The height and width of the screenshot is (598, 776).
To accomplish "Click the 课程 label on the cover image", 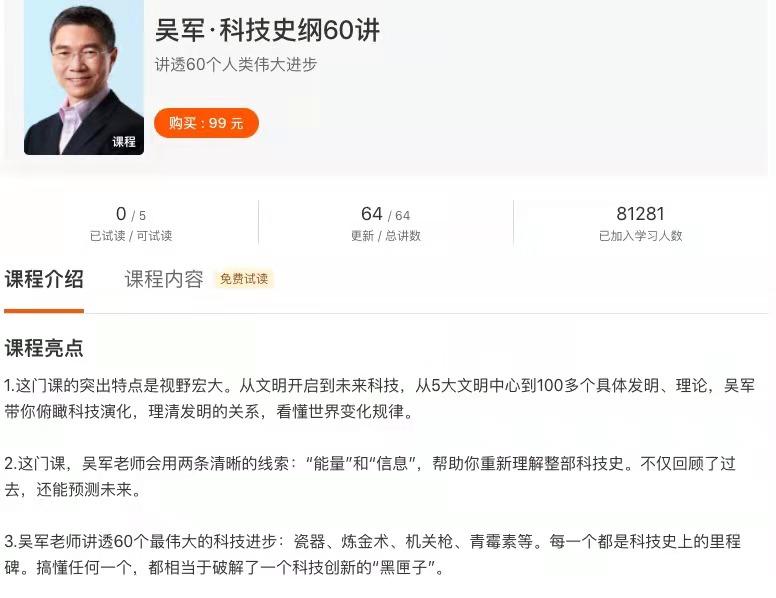I will [124, 142].
